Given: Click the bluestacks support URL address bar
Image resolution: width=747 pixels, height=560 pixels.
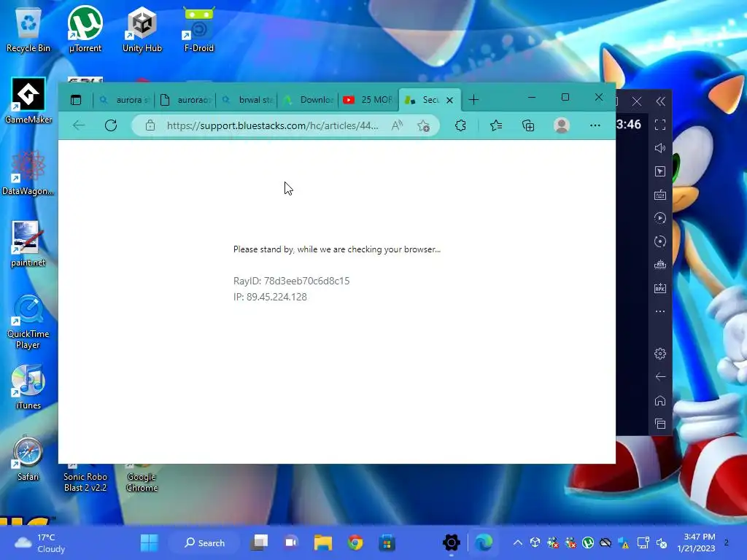Looking at the screenshot, I should pyautogui.click(x=273, y=125).
